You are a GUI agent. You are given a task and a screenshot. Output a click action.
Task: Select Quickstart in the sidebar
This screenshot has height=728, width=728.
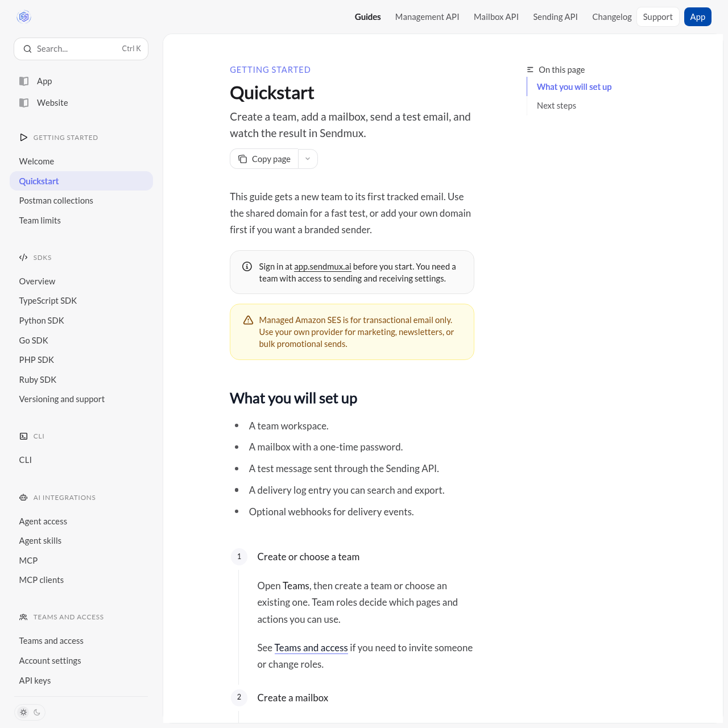coord(81,181)
